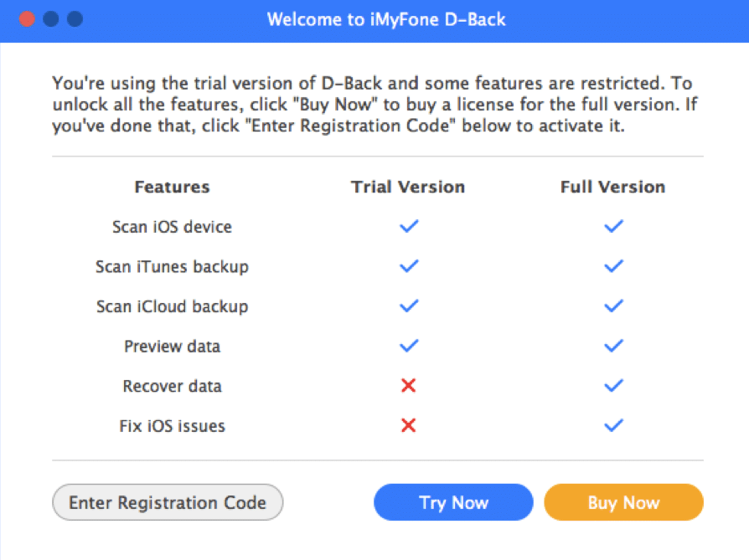Screen dimensions: 749x560
Task: Click the Full Version checkmark for Scan iOS device
Action: pyautogui.click(x=613, y=226)
